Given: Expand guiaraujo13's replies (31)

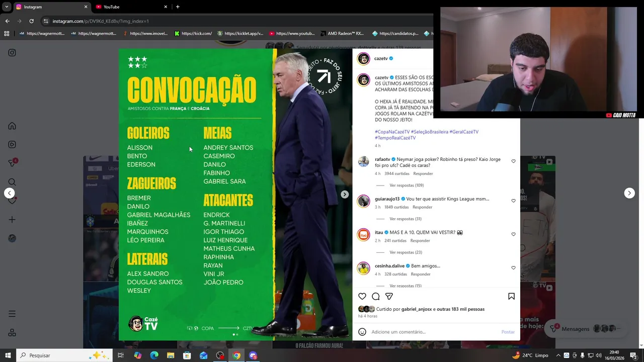Looking at the screenshot, I should pos(406,219).
